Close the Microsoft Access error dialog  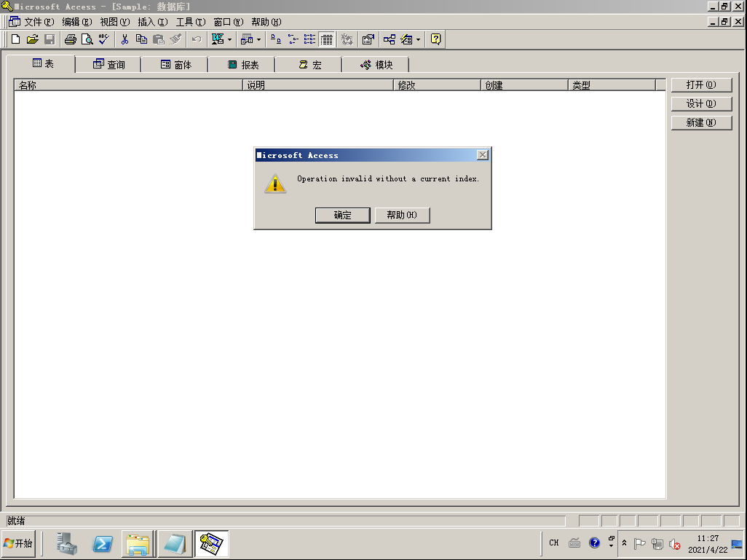tap(483, 155)
